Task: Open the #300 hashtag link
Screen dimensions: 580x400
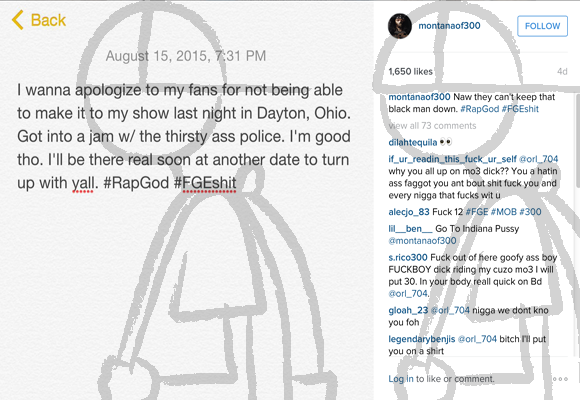Action: 530,212
